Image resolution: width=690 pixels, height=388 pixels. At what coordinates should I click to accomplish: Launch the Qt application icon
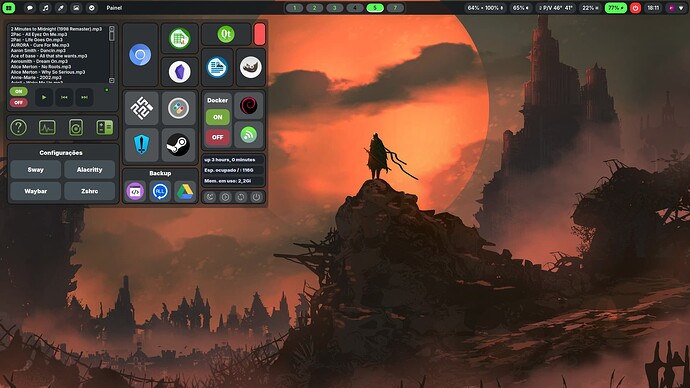[x=226, y=34]
